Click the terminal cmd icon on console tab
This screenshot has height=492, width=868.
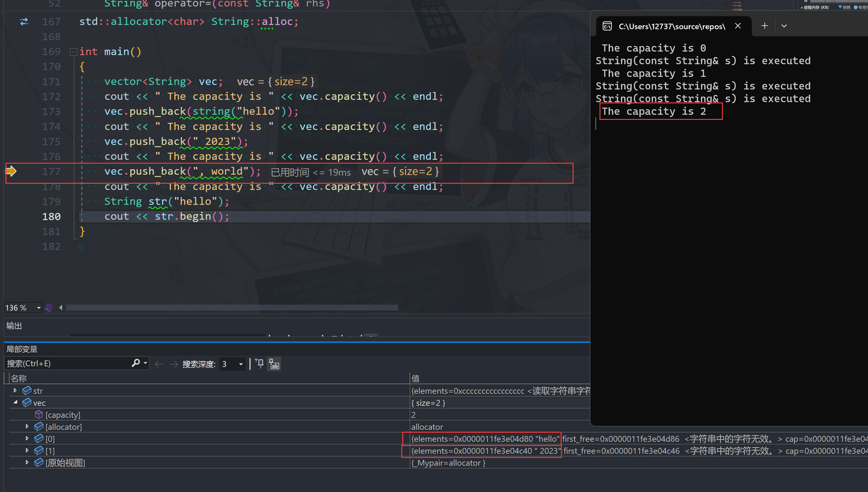tap(608, 26)
